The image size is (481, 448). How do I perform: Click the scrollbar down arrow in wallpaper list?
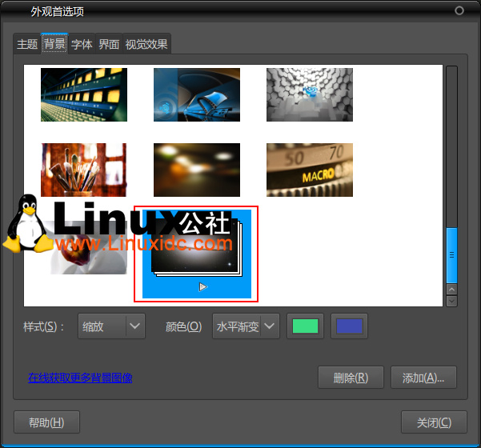pyautogui.click(x=451, y=301)
